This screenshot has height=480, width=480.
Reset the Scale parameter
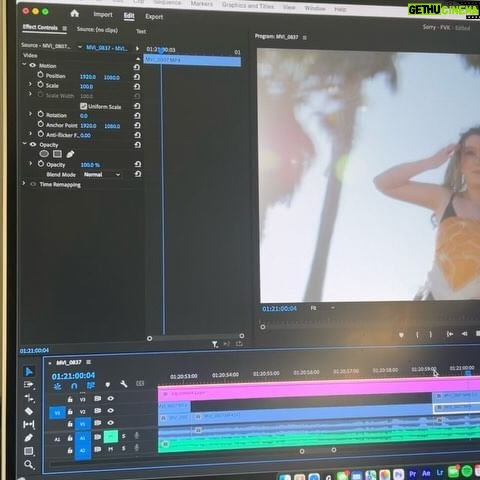(137, 87)
